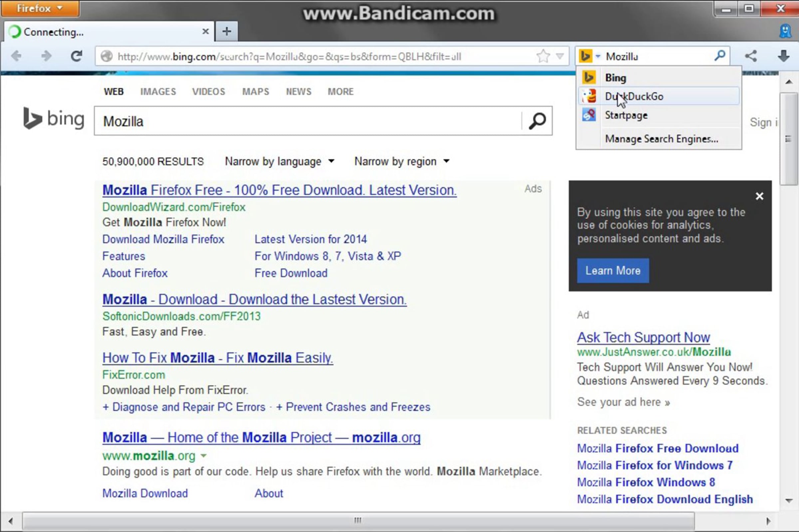Select Startpage search engine
The image size is (799, 532).
click(x=659, y=115)
